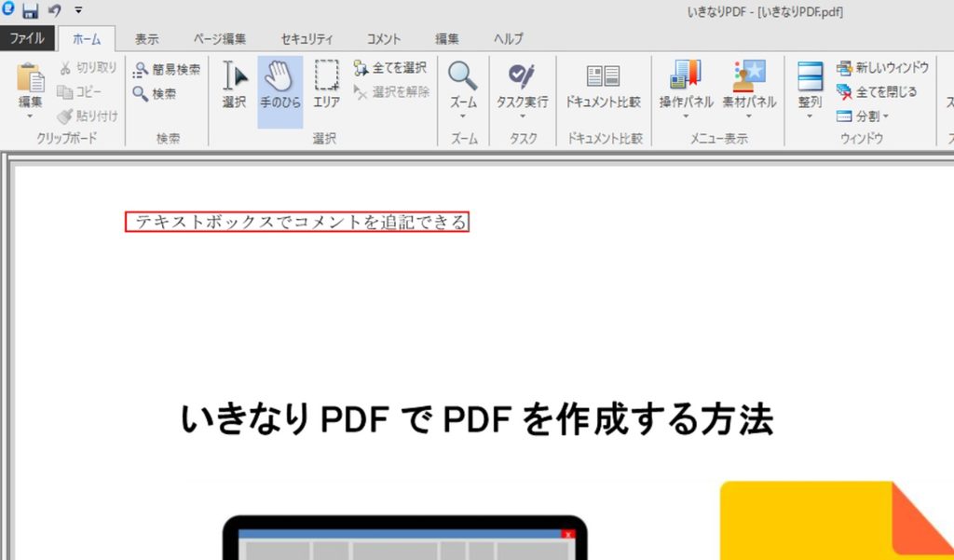Click the 貼り付け paste button
Screen dimensions: 954x560
[x=89, y=116]
